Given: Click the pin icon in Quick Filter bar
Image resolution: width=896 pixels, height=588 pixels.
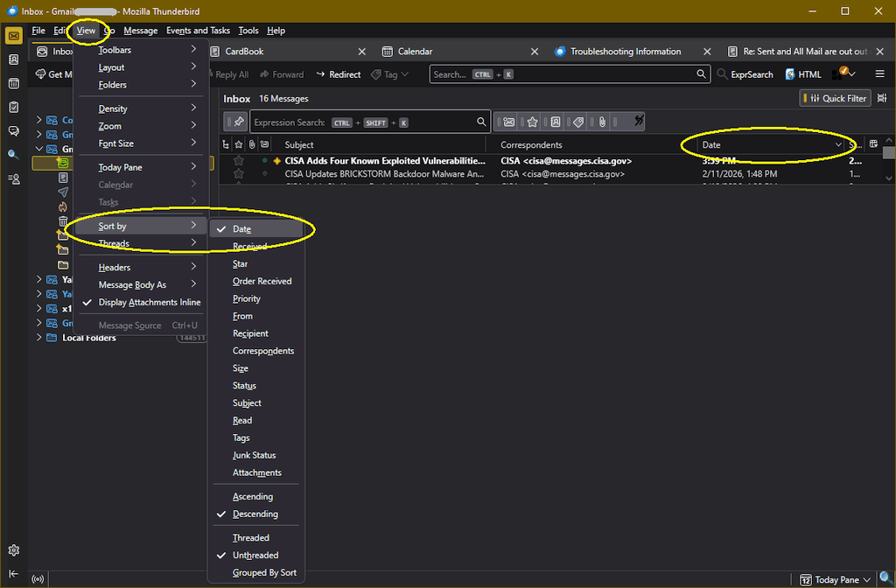Looking at the screenshot, I should (x=236, y=122).
